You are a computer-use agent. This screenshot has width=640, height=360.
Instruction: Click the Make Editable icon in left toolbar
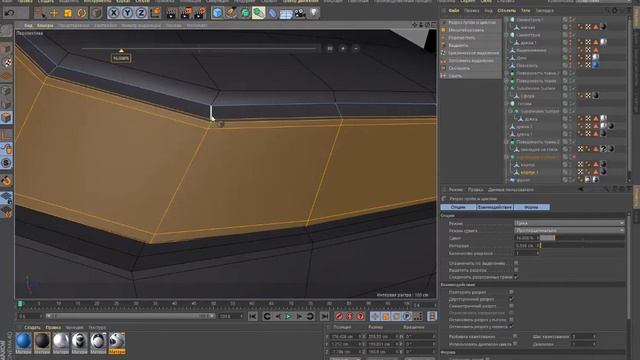(x=6, y=31)
